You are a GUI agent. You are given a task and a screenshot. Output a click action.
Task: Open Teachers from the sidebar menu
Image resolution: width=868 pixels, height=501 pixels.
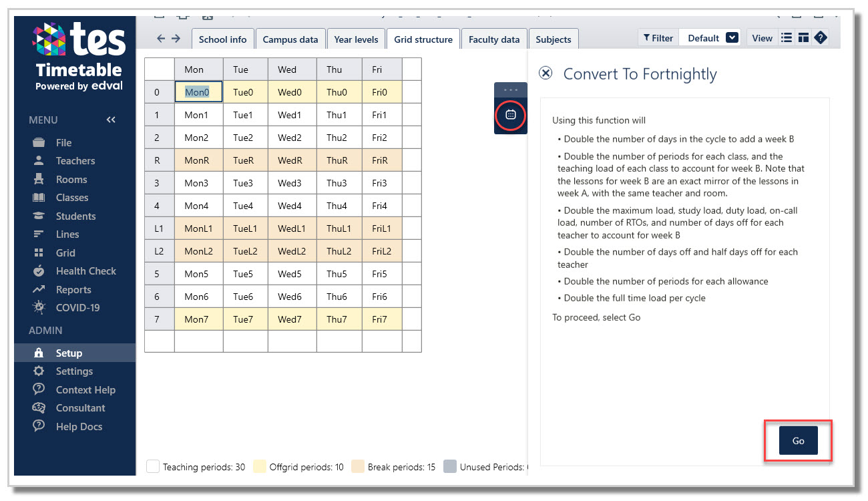[x=75, y=161]
